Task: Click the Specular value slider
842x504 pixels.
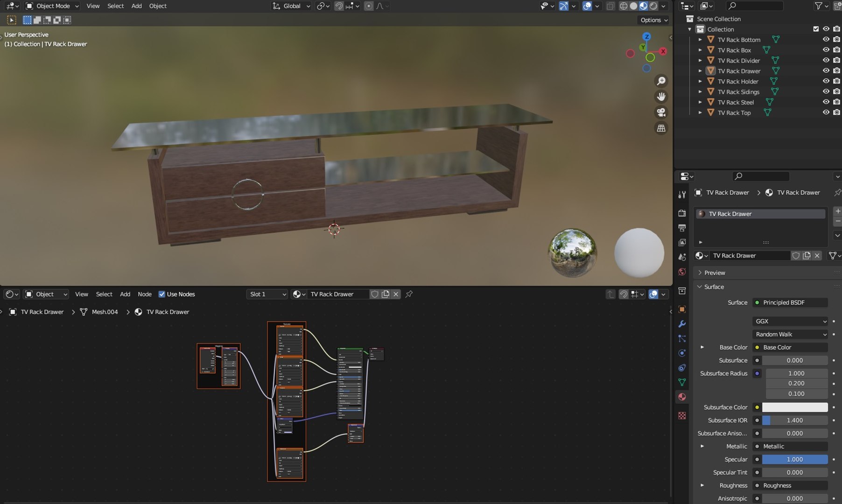Action: 795,459
